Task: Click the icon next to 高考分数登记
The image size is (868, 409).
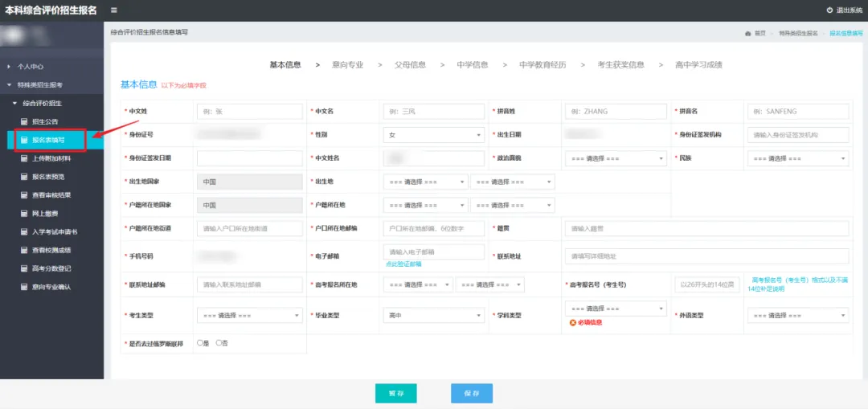Action: (24, 268)
